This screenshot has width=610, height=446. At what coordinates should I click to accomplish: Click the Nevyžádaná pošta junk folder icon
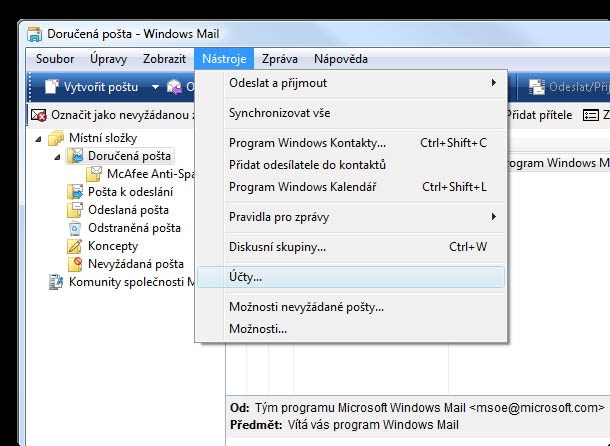[x=75, y=264]
